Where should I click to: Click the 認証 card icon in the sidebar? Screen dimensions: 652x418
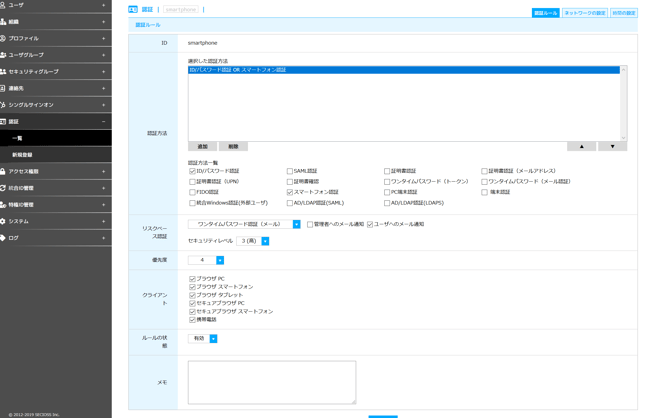[3, 121]
